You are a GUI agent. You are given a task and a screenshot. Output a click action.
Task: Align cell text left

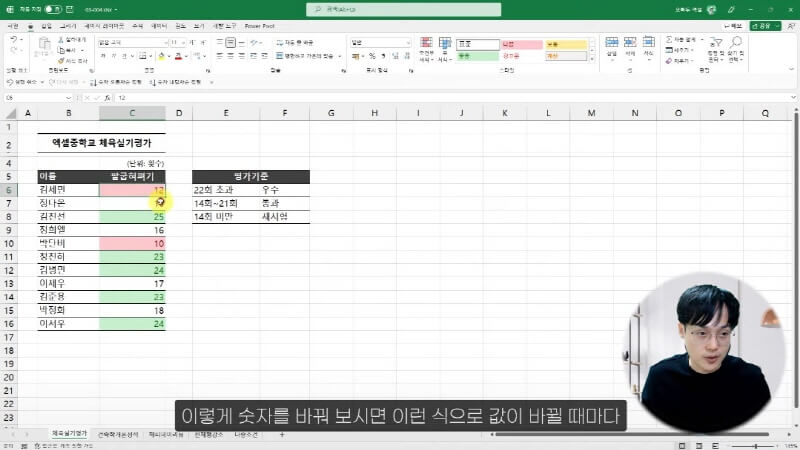219,56
